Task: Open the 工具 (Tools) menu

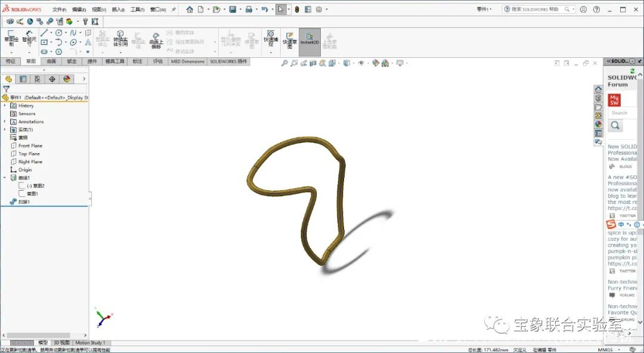Action: pos(137,10)
